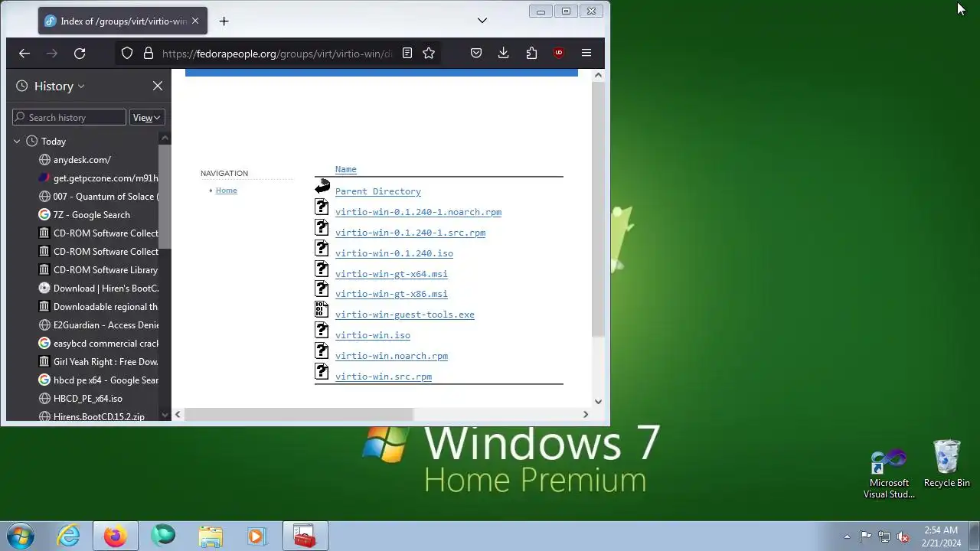This screenshot has width=980, height=551.
Task: Sort listing by Name column header
Action: (345, 169)
